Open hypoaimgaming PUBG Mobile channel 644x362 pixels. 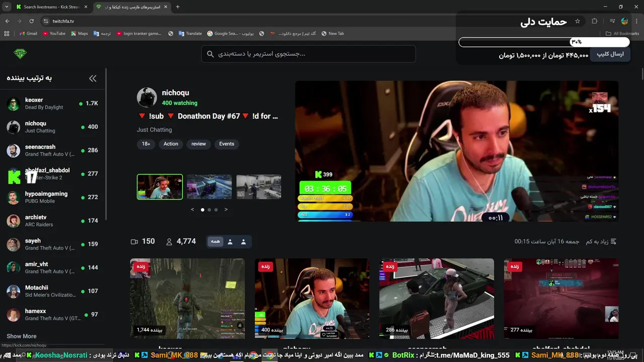click(53, 197)
